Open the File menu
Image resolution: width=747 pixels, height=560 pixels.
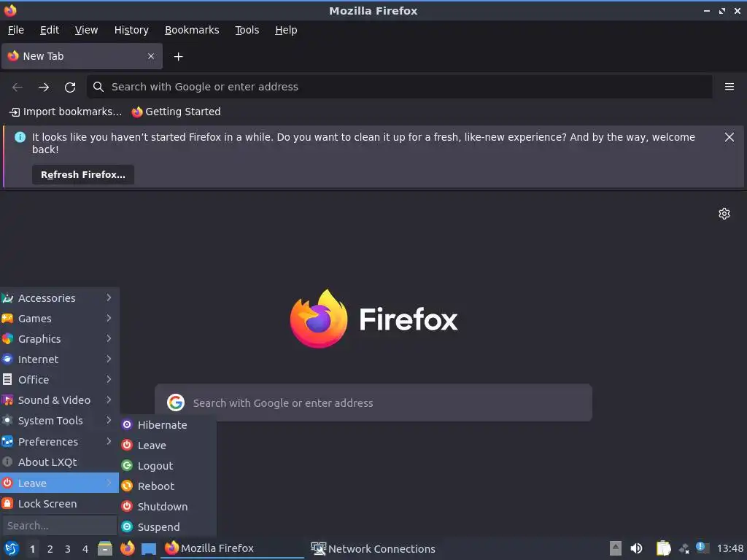16,30
